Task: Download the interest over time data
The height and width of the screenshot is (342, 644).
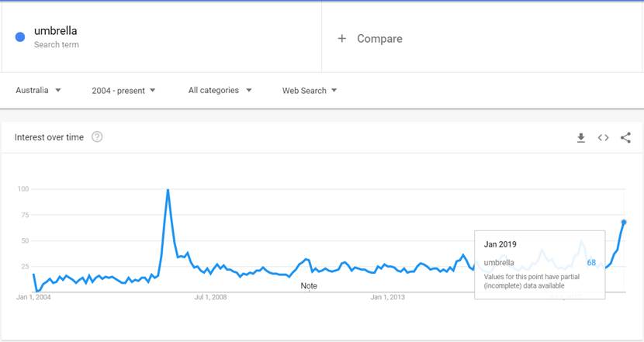Action: tap(580, 138)
